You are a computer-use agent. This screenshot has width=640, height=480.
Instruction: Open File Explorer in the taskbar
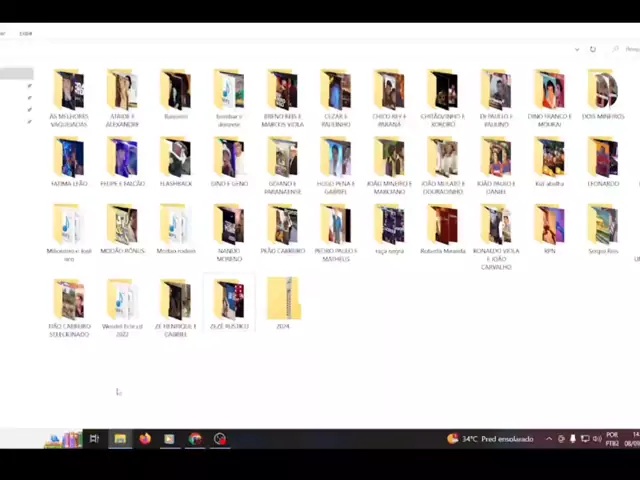pos(120,438)
